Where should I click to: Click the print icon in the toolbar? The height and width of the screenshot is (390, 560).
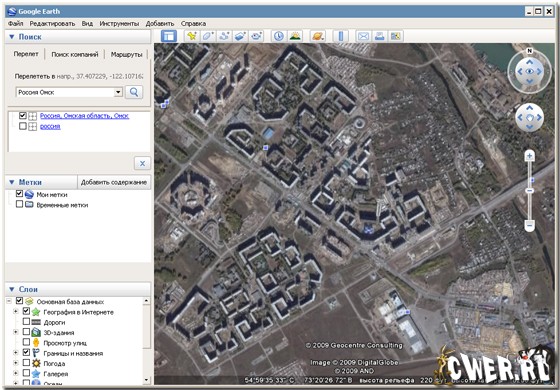click(x=379, y=36)
